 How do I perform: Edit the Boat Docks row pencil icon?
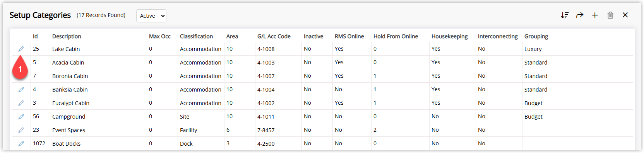21,144
